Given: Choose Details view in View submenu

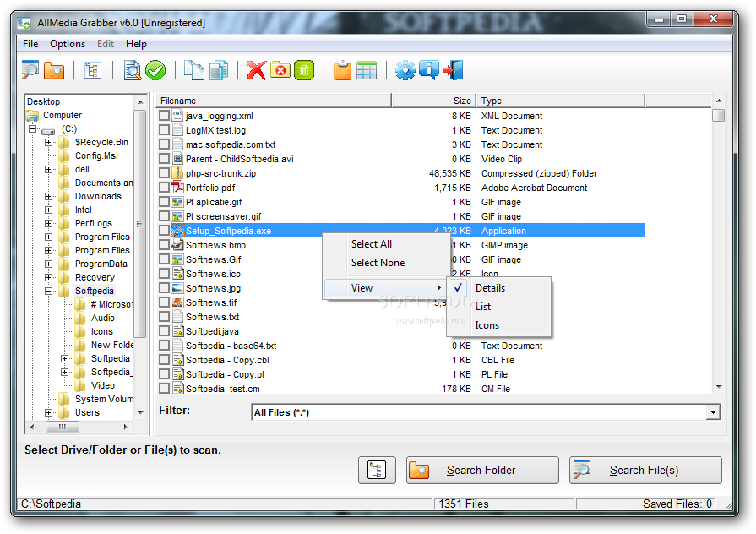Looking at the screenshot, I should [x=499, y=288].
